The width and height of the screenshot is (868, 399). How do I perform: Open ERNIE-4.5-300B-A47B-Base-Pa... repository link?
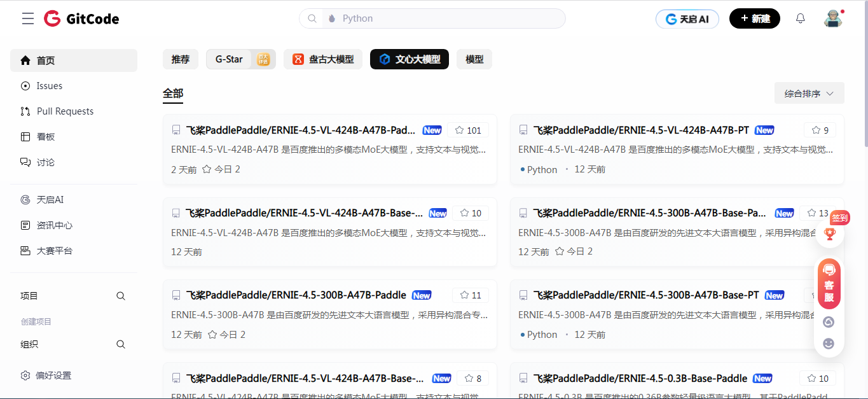coord(649,213)
